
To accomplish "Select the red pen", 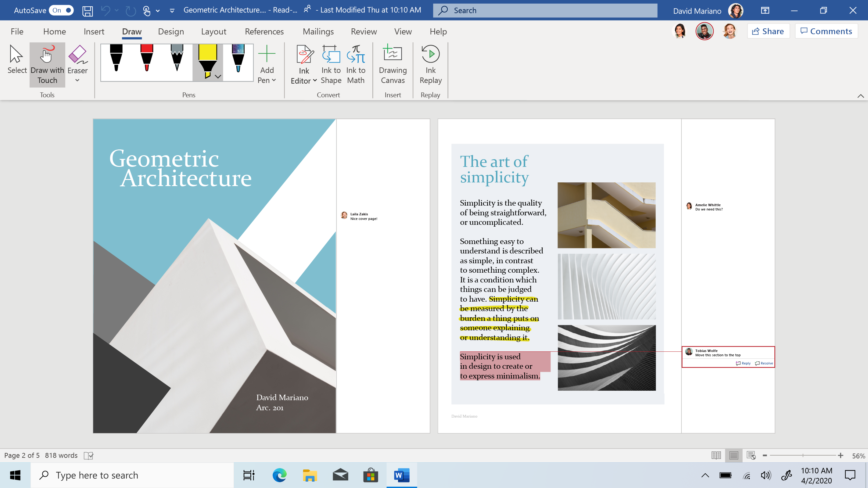I will [x=147, y=58].
